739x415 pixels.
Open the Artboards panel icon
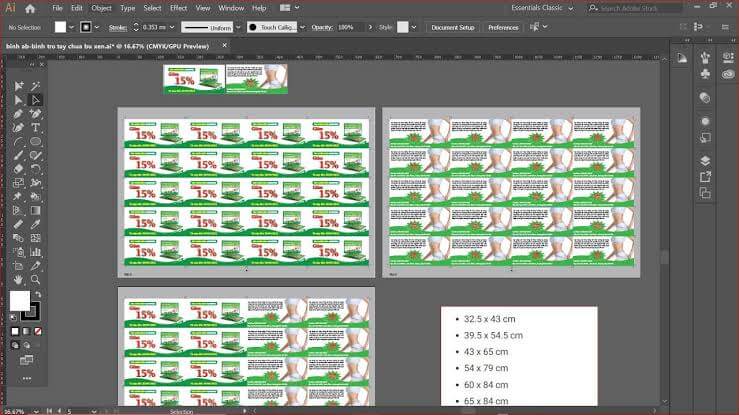(x=705, y=193)
